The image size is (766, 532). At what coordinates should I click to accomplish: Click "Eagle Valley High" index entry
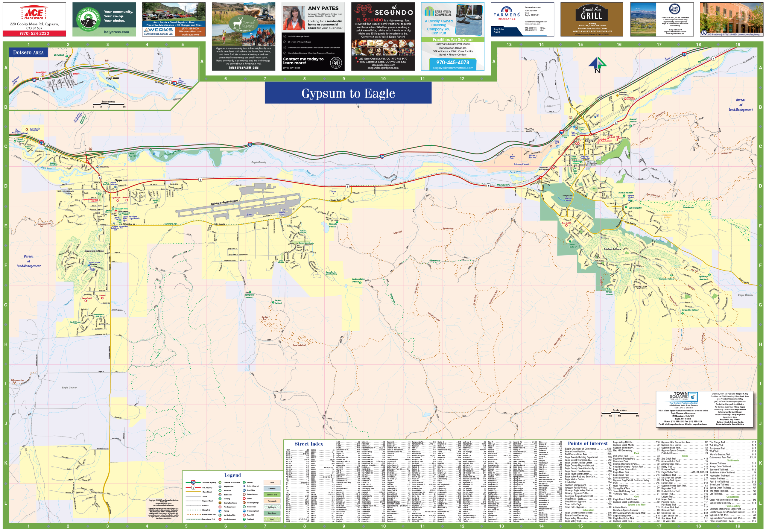(588, 521)
